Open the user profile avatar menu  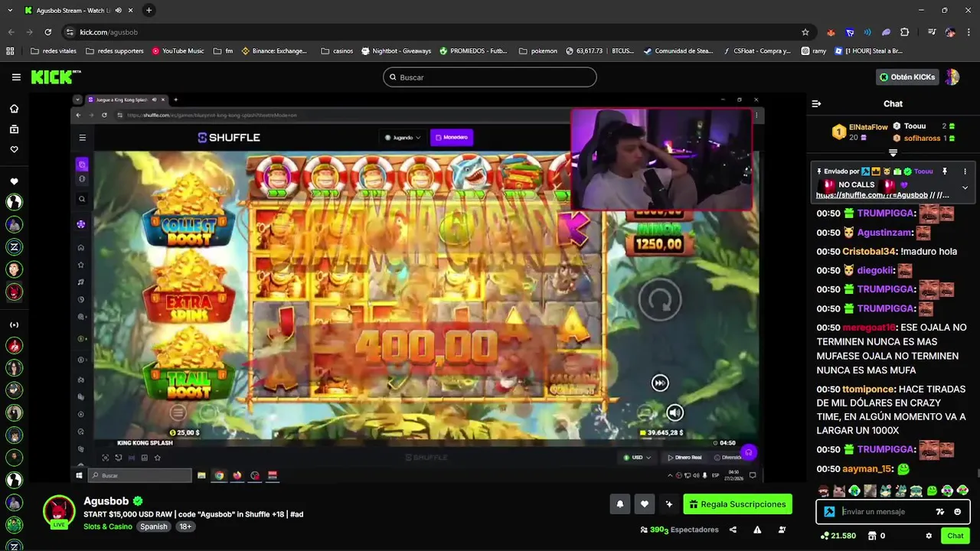(952, 77)
